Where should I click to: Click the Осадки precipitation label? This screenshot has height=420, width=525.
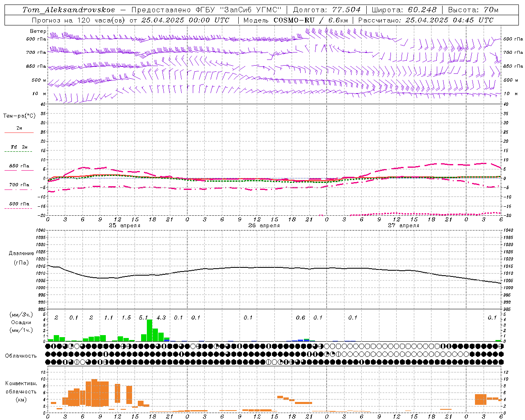point(21,322)
